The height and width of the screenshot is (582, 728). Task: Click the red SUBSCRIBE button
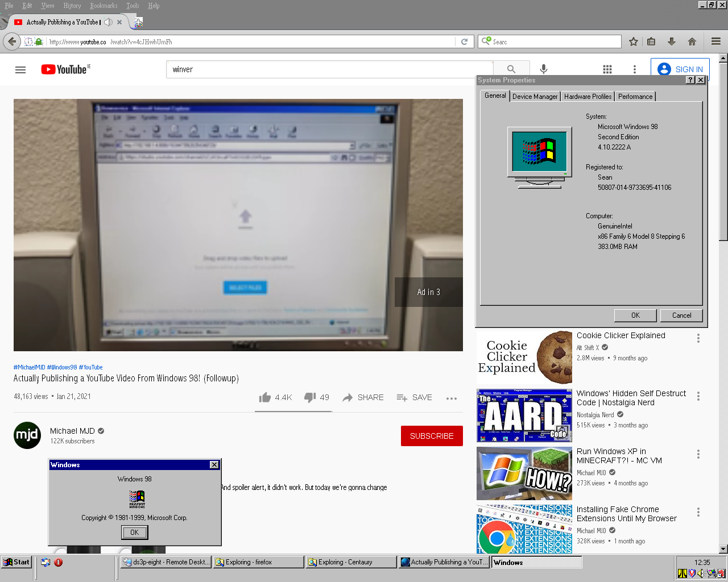click(x=432, y=436)
